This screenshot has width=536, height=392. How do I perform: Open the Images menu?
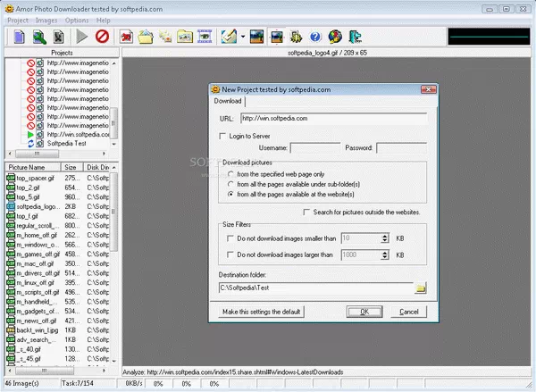pyautogui.click(x=46, y=21)
